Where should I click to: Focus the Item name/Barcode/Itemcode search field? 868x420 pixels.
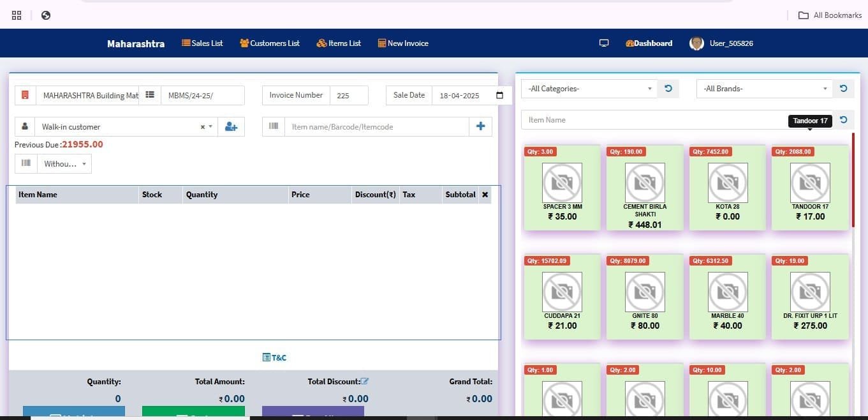pos(376,127)
